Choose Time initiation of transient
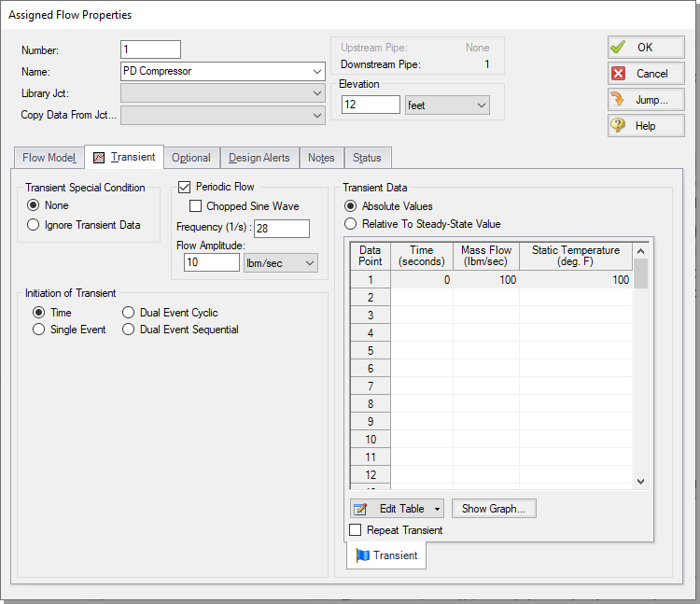Screen dimensions: 700x604 pyautogui.click(x=39, y=313)
